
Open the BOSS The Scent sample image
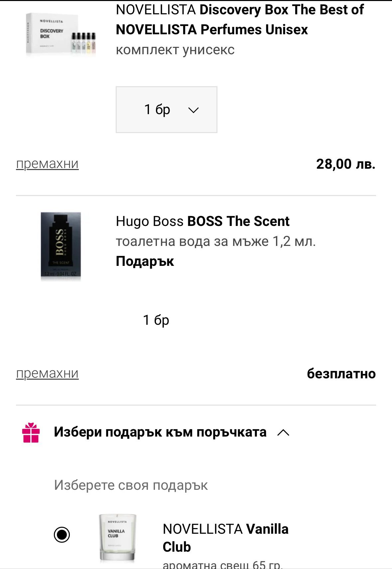click(61, 246)
